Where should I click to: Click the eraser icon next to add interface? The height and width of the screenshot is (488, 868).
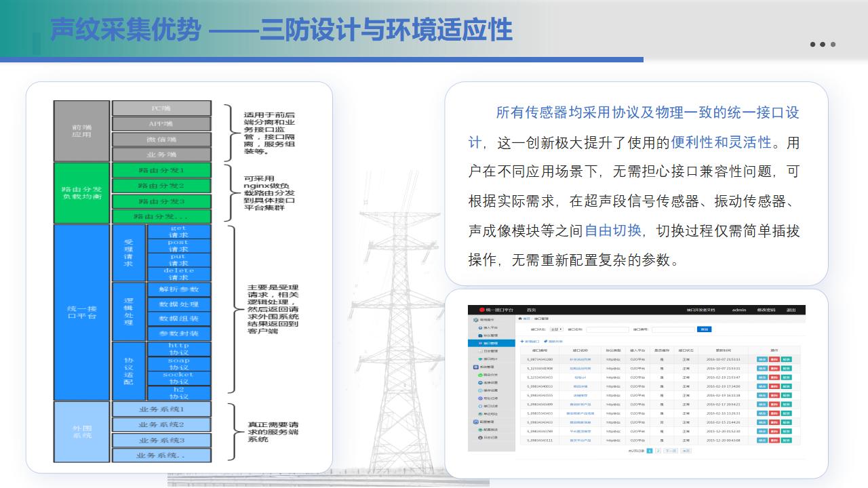(545, 341)
